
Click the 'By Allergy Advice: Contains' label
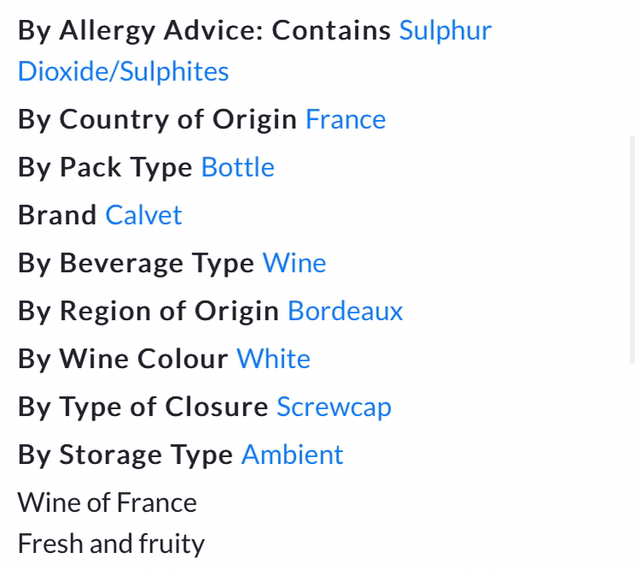click(x=204, y=30)
